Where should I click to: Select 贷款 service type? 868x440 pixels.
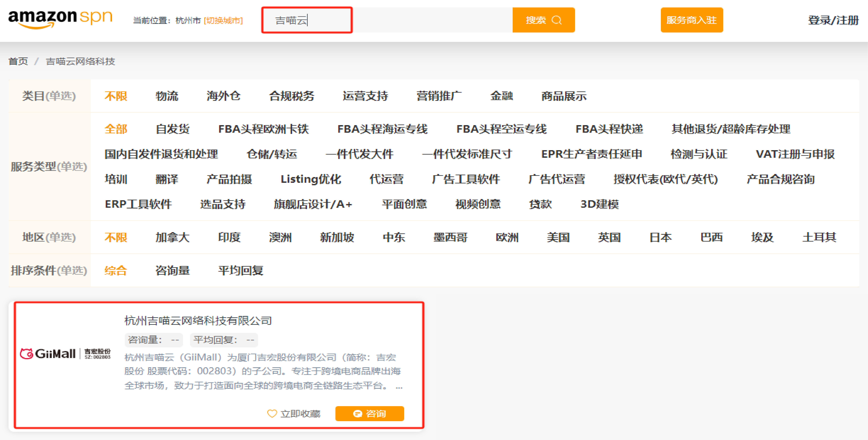[541, 204]
